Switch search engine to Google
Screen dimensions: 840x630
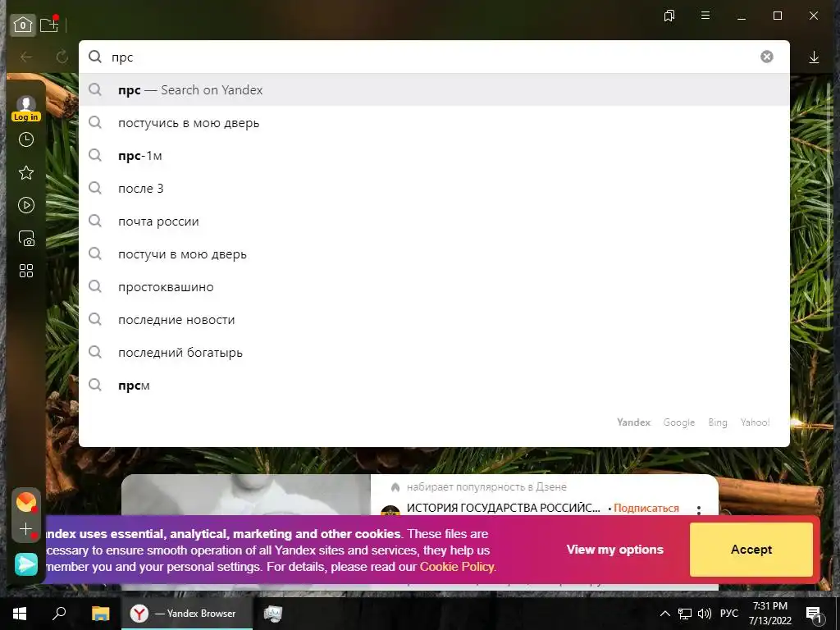click(x=678, y=422)
